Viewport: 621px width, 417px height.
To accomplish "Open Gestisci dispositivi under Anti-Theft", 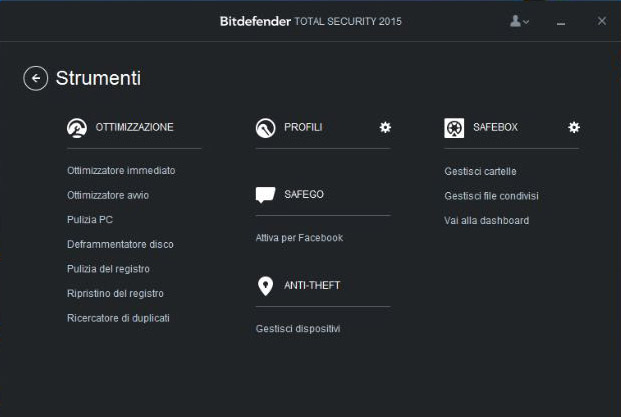I will tap(298, 329).
